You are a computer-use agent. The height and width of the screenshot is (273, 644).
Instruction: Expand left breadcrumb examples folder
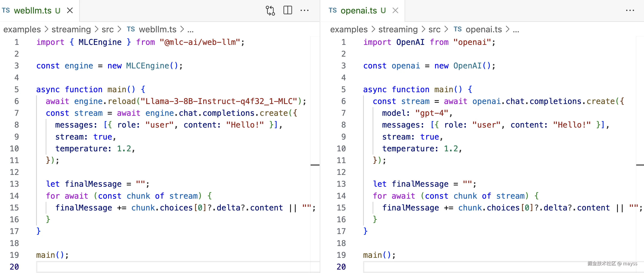[x=22, y=29]
